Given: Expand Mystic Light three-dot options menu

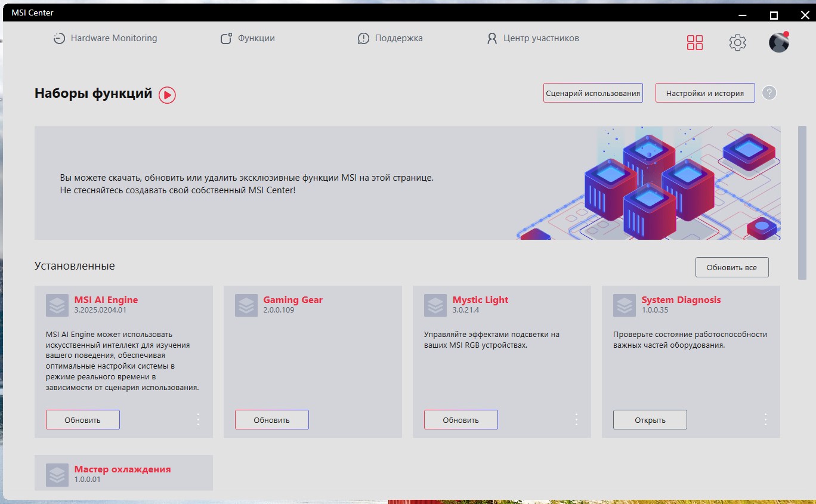Looking at the screenshot, I should 577,419.
